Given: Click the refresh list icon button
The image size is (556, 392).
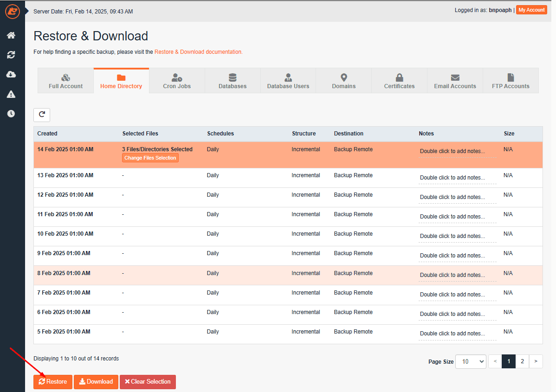Looking at the screenshot, I should click(x=42, y=115).
